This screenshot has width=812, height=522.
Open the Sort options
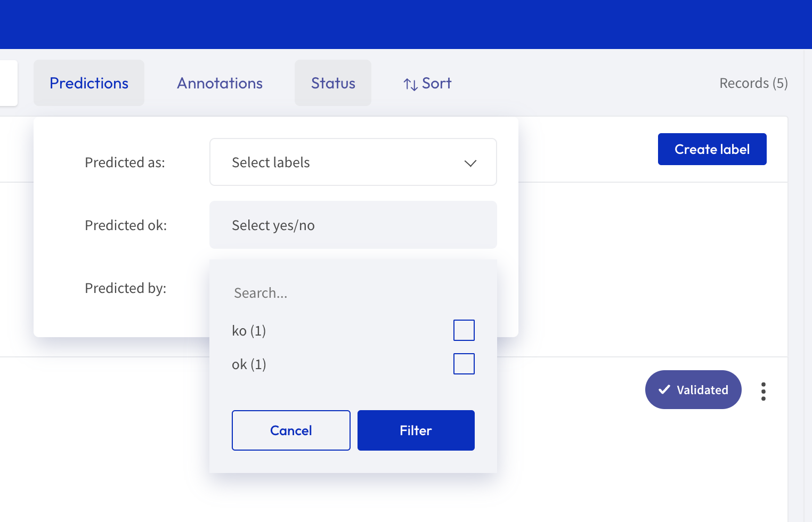[x=427, y=83]
